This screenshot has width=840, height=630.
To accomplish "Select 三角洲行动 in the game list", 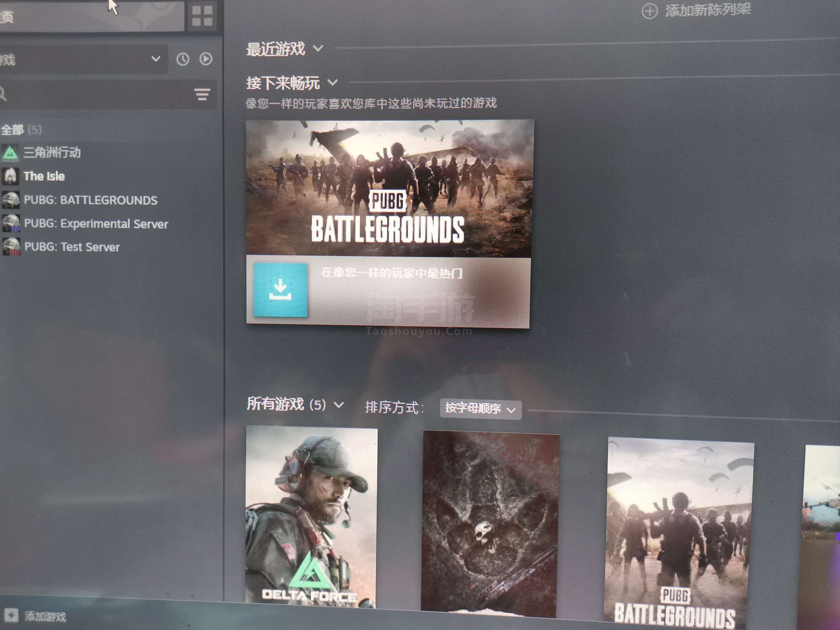I will coord(52,152).
